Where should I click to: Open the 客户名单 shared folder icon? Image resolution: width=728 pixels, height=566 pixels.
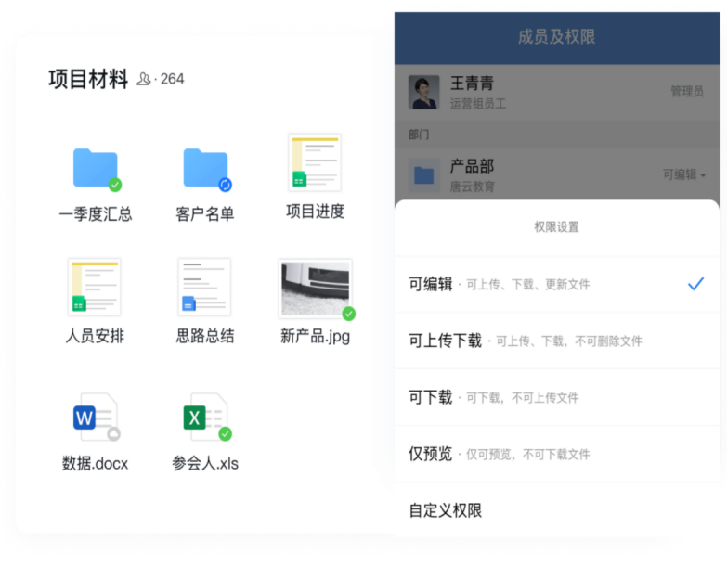205,168
